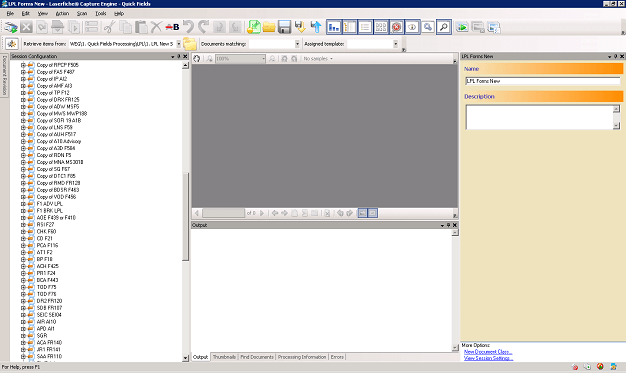Toggle the second highlighted pane view button

349,27
